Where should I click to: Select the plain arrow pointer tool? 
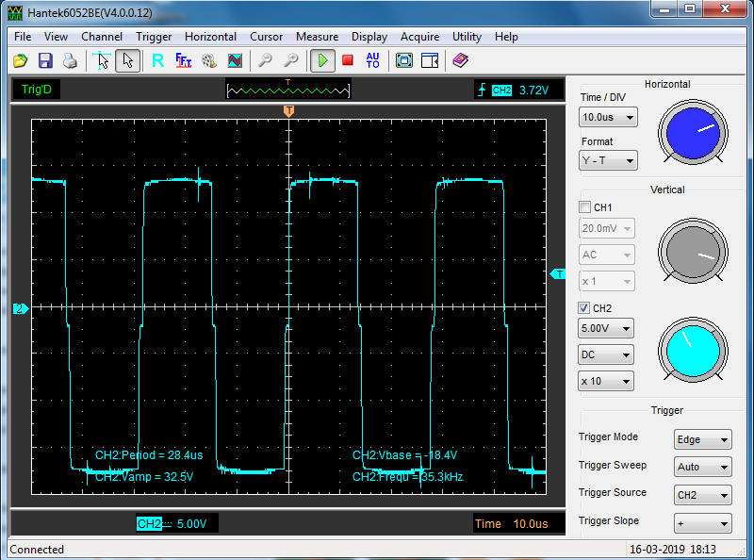128,60
